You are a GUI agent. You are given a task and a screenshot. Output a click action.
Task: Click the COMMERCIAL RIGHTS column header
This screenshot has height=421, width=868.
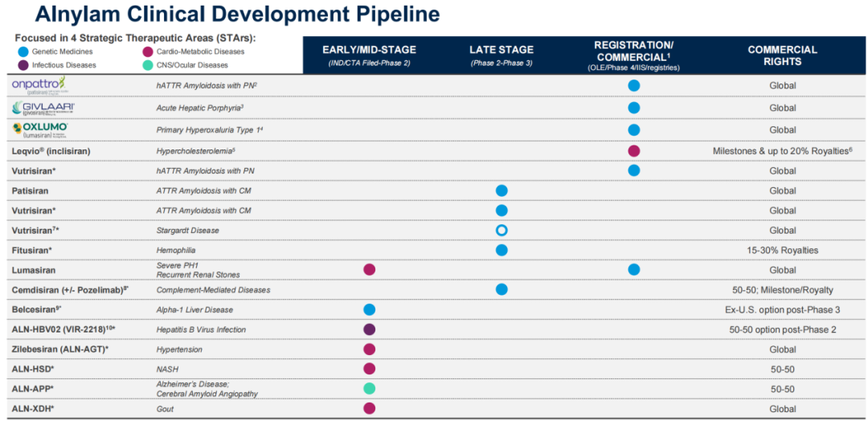click(x=782, y=55)
